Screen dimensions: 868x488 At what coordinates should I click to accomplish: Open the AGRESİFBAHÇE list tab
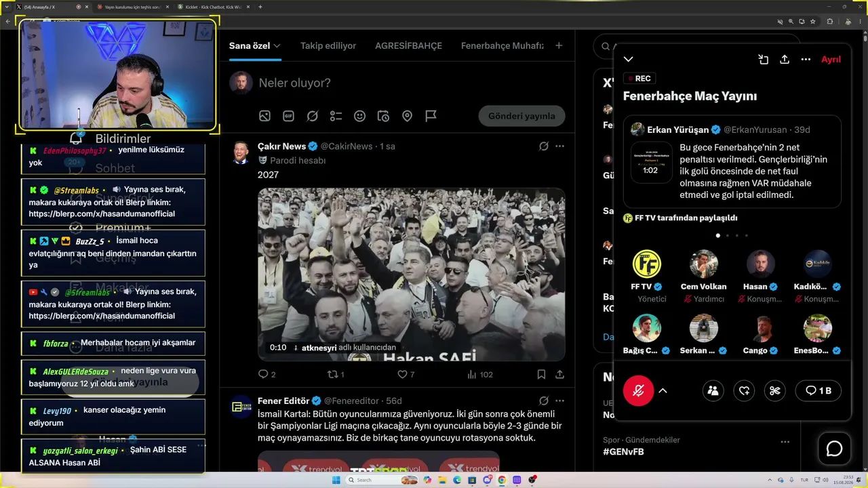tap(408, 45)
